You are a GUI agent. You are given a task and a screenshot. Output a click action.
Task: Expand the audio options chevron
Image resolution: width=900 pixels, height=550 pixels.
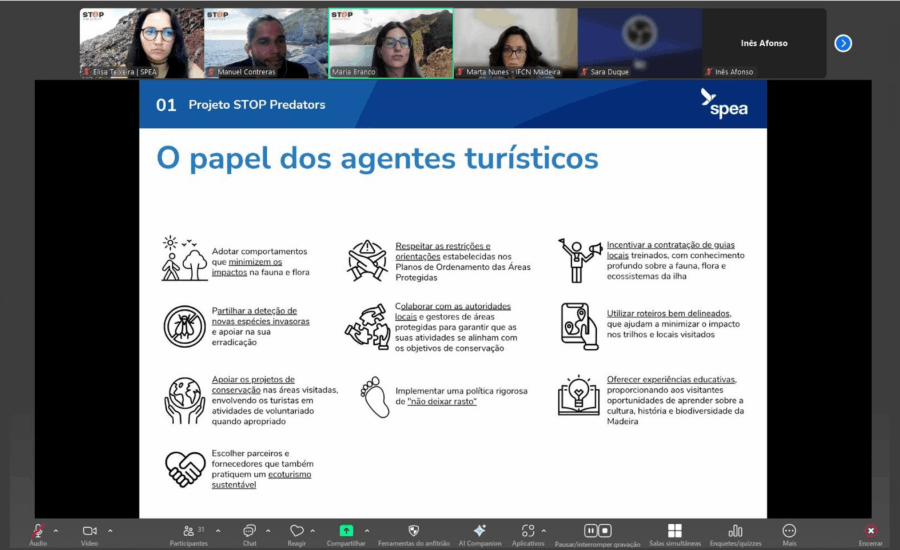[x=56, y=530]
